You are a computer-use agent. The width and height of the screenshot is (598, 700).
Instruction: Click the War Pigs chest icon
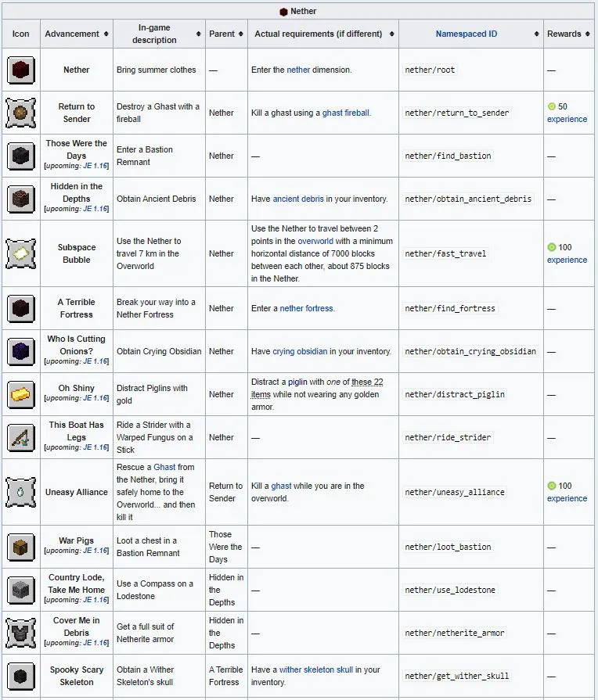pyautogui.click(x=20, y=547)
